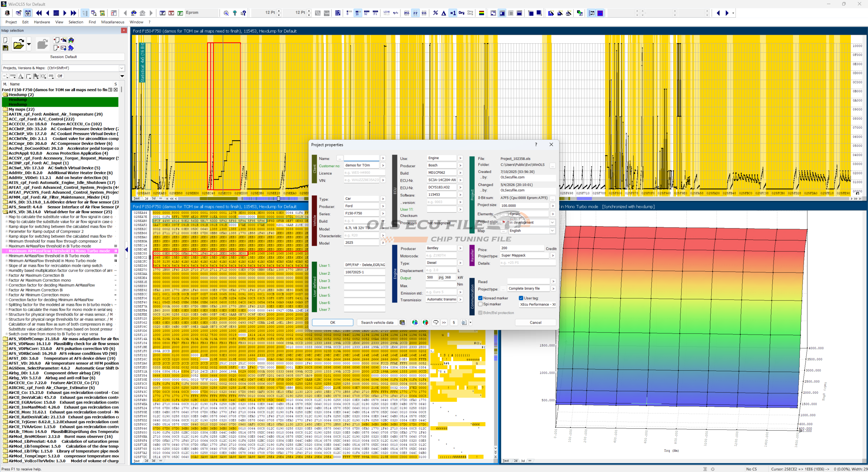Click the delta difference triangle icon
Screen dimensions: 868x472
tap(444, 13)
